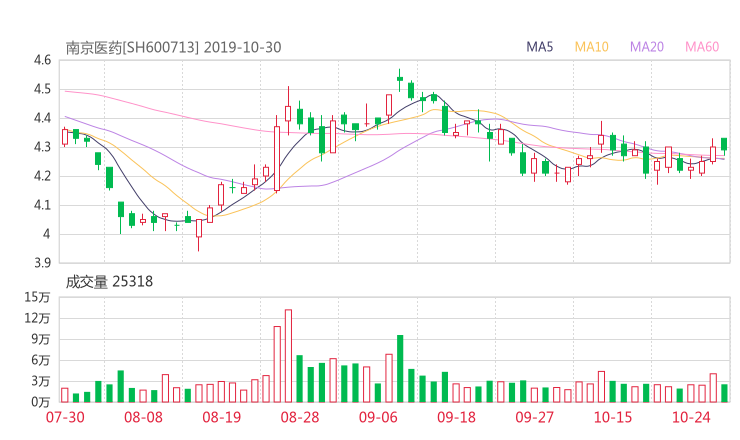Toggle the MA10 moving average legend

coord(591,47)
